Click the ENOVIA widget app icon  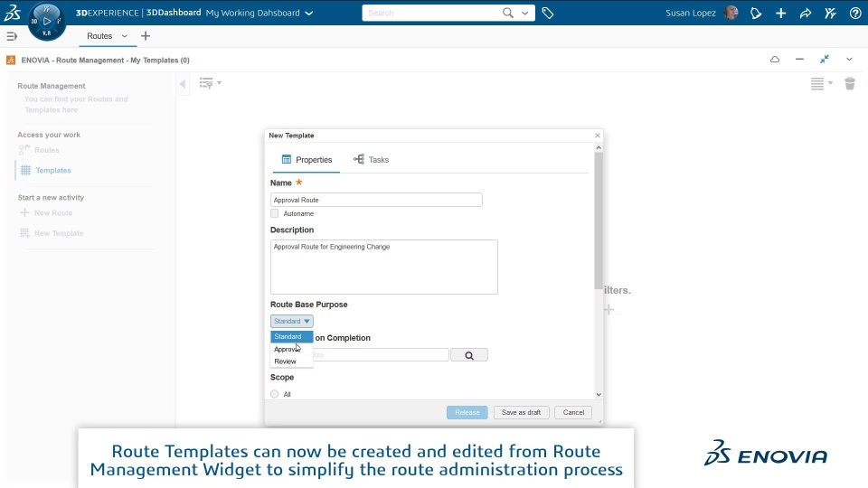(11, 60)
